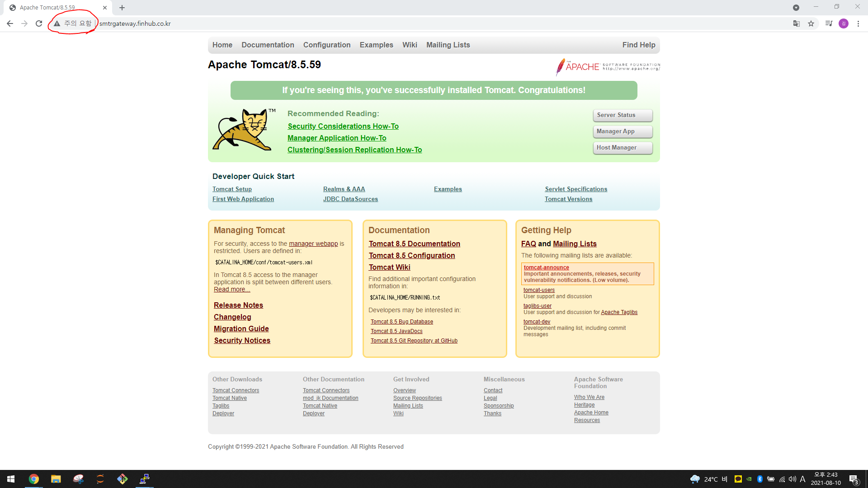Open the FAQ link under Getting Help
The height and width of the screenshot is (488, 868).
528,244
